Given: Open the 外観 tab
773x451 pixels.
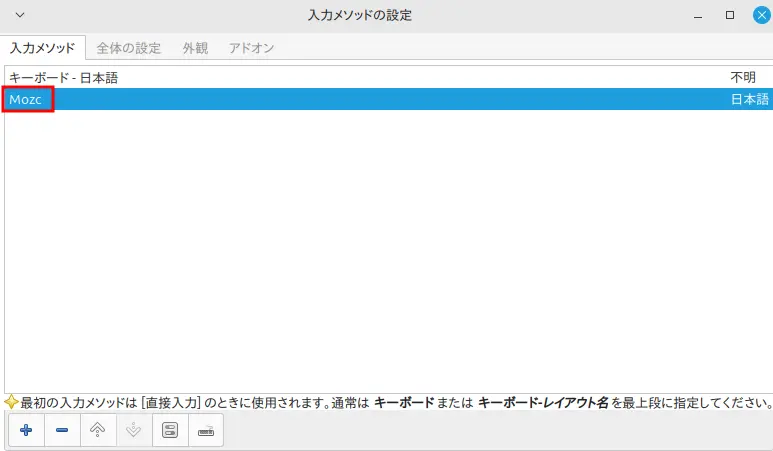Looking at the screenshot, I should click(195, 48).
